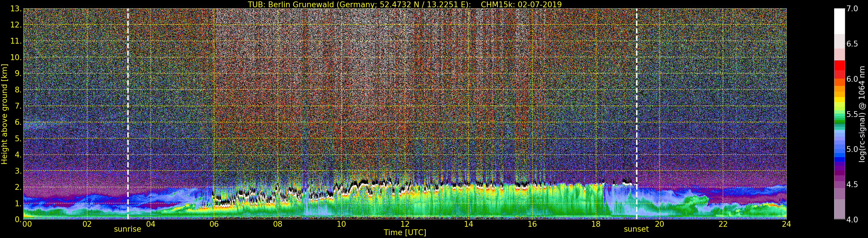Click the 'Time [UTC]' axis label

[405, 233]
